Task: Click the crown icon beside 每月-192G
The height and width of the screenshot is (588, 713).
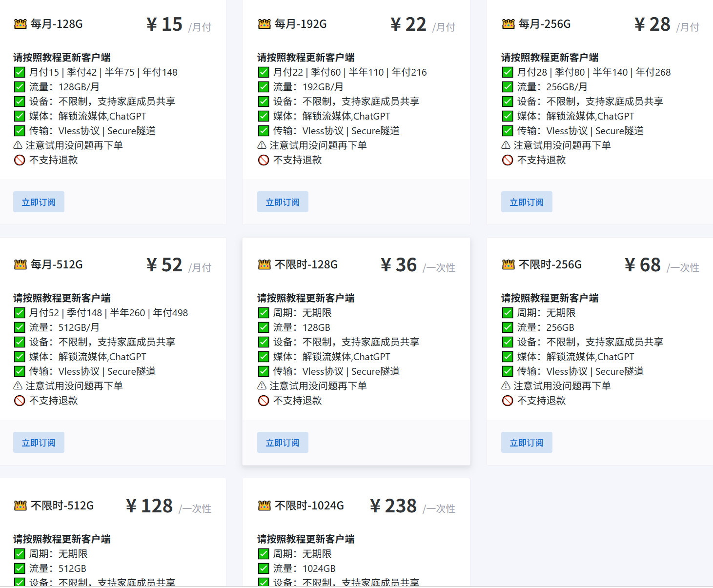Action: pos(264,24)
